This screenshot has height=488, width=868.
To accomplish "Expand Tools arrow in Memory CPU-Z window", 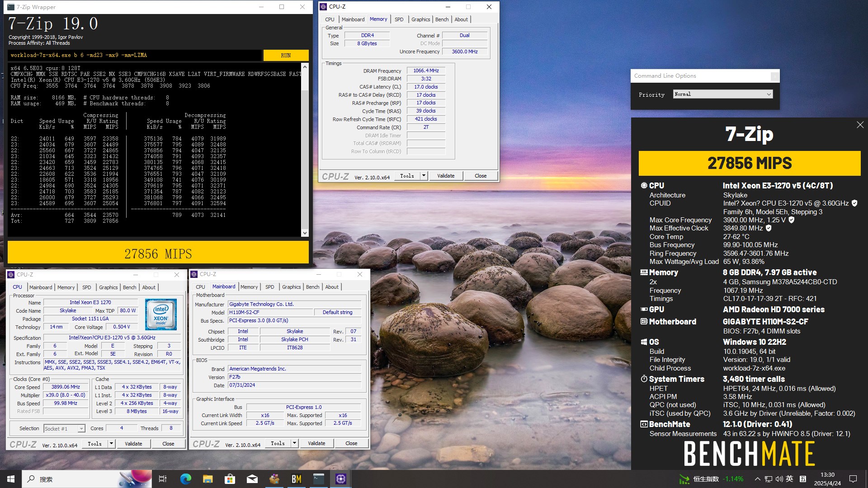I will (x=424, y=176).
